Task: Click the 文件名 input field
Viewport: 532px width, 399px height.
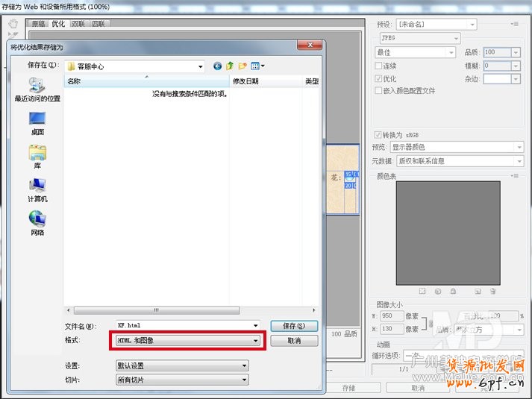Action: [187, 326]
